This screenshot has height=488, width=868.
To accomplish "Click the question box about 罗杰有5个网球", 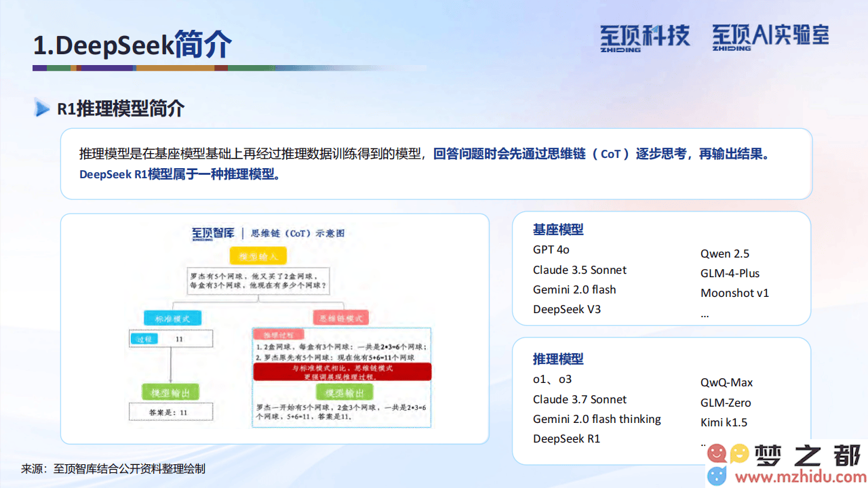I will point(258,280).
